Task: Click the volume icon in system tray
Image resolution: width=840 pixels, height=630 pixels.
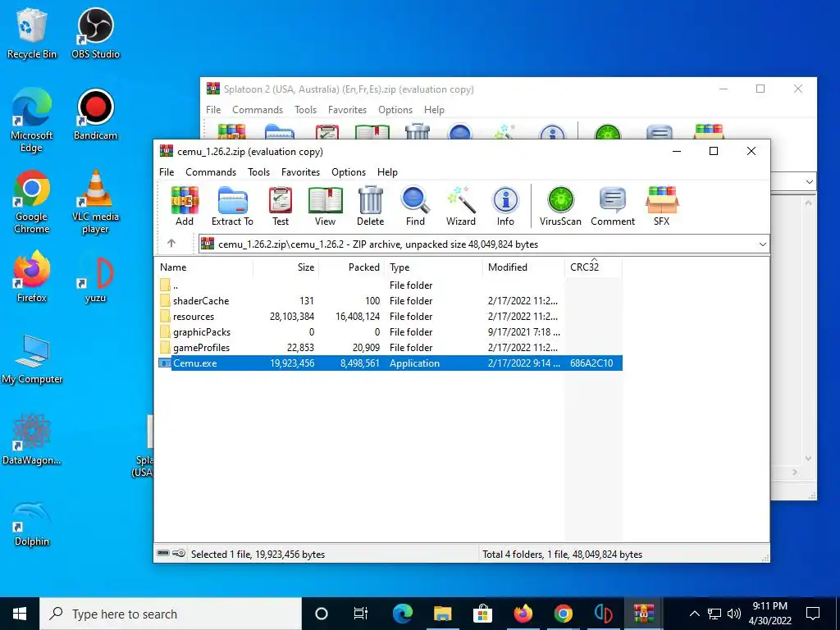Action: point(734,614)
